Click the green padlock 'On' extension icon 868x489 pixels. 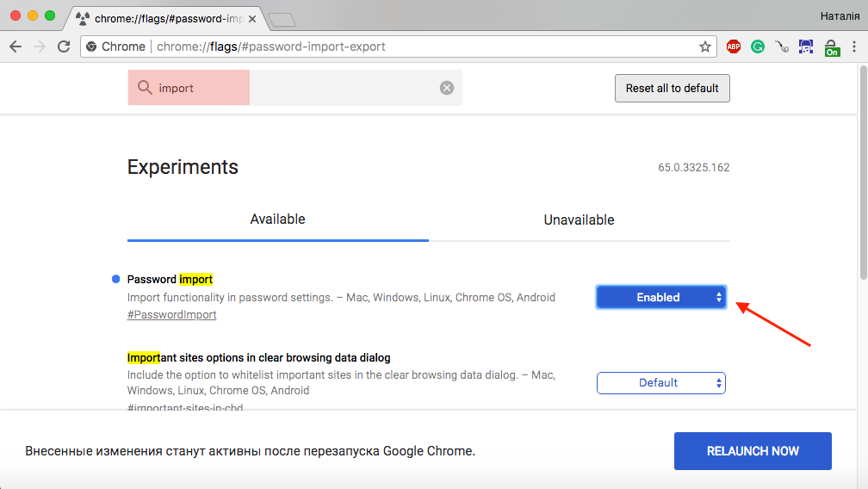pyautogui.click(x=831, y=47)
